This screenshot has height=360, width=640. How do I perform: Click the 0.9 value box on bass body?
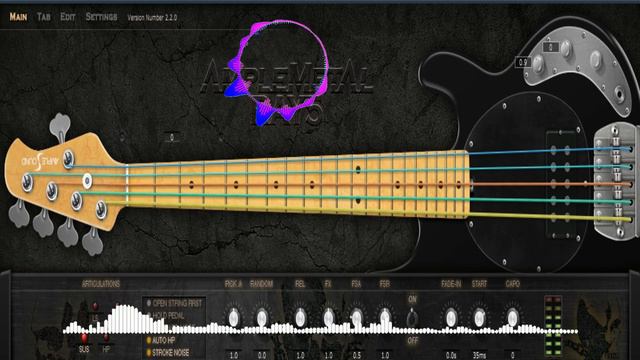pos(522,62)
